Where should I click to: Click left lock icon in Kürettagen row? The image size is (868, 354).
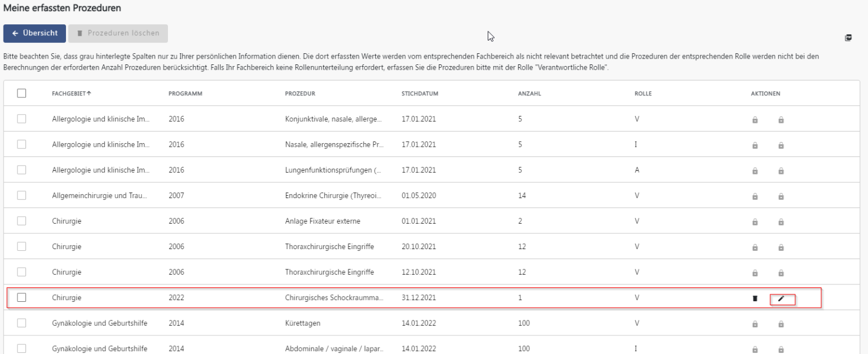[x=755, y=324]
